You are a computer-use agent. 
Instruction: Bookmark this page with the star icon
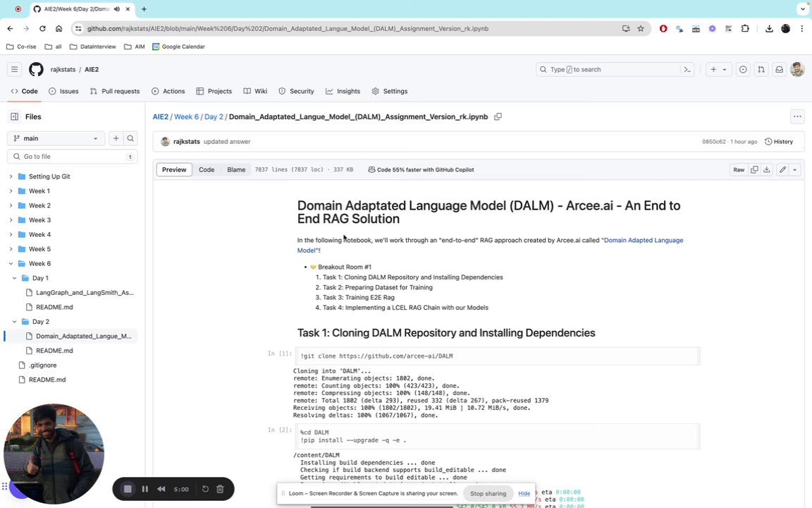(x=641, y=28)
